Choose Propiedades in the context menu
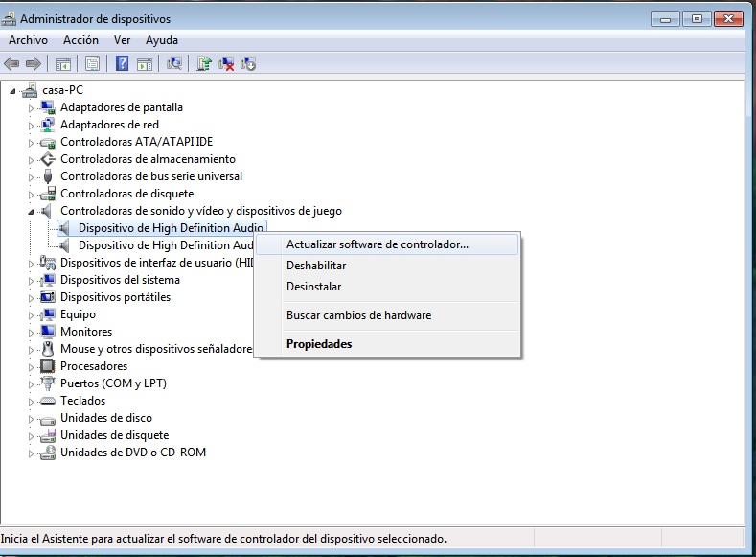Image resolution: width=756 pixels, height=557 pixels. (x=387, y=344)
